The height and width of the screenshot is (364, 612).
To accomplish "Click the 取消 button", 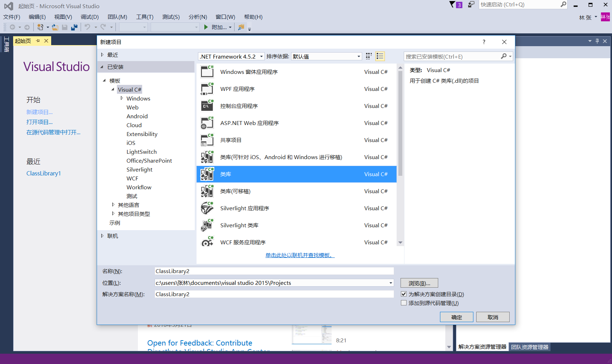I will pos(493,317).
